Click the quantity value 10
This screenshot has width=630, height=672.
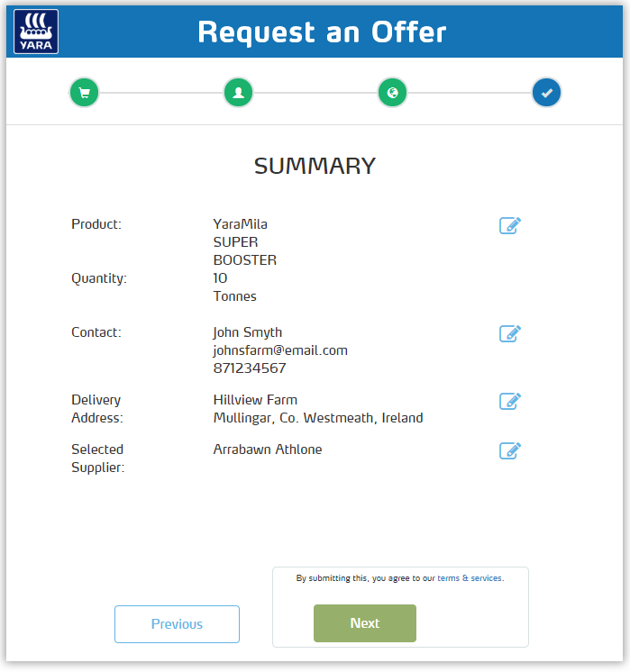[221, 278]
